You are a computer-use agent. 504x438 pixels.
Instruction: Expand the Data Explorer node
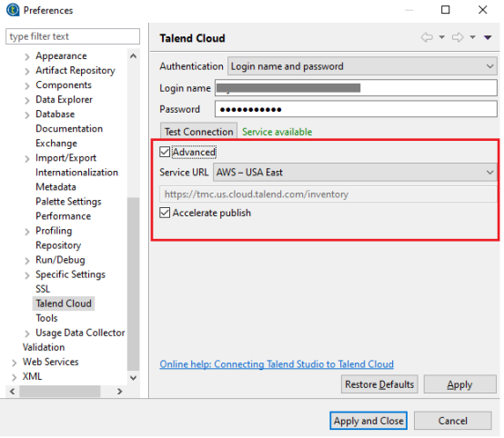[27, 101]
